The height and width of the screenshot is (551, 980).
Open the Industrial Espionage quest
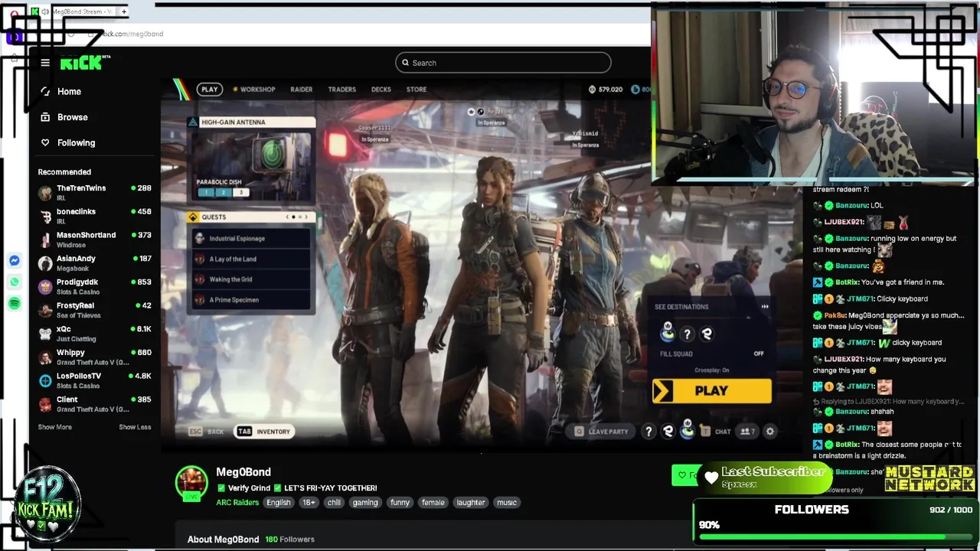point(252,239)
